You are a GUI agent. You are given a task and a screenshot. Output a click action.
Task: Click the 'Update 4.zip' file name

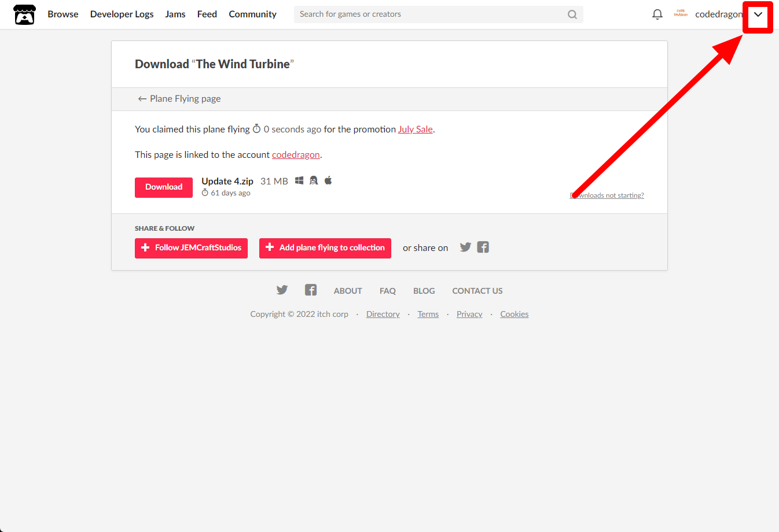(227, 182)
